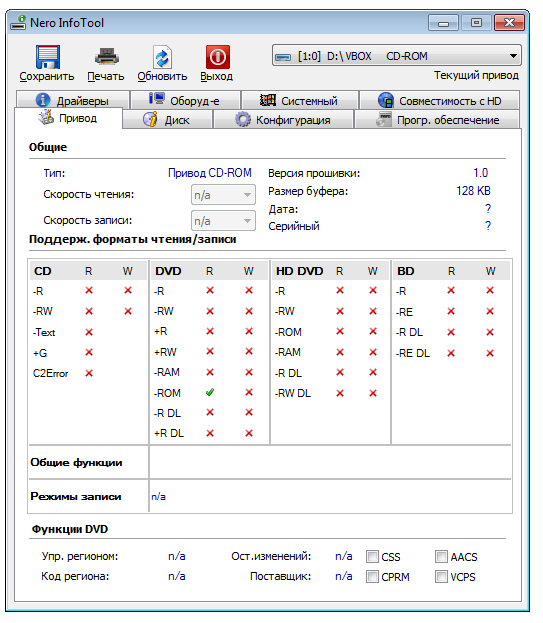This screenshot has width=543, height=623.
Task: Click the red X for BD -R read
Action: point(451,290)
